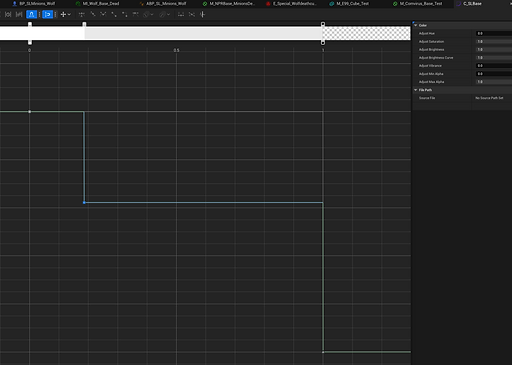Switch to BP_SLMinions_Wolf tab

click(34, 3)
